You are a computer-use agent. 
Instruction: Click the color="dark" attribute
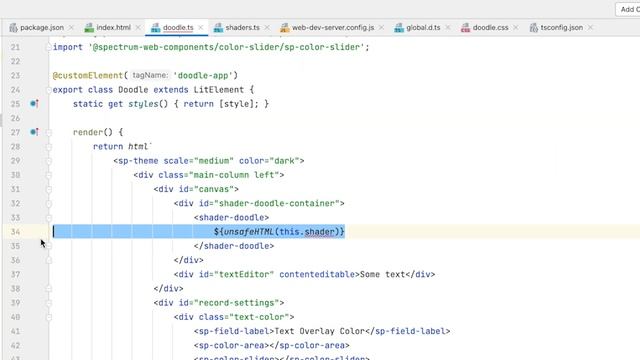pos(269,161)
